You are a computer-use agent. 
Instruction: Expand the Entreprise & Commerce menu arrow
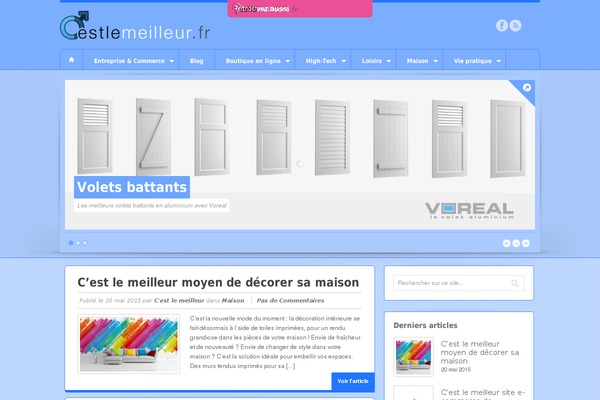tap(171, 61)
